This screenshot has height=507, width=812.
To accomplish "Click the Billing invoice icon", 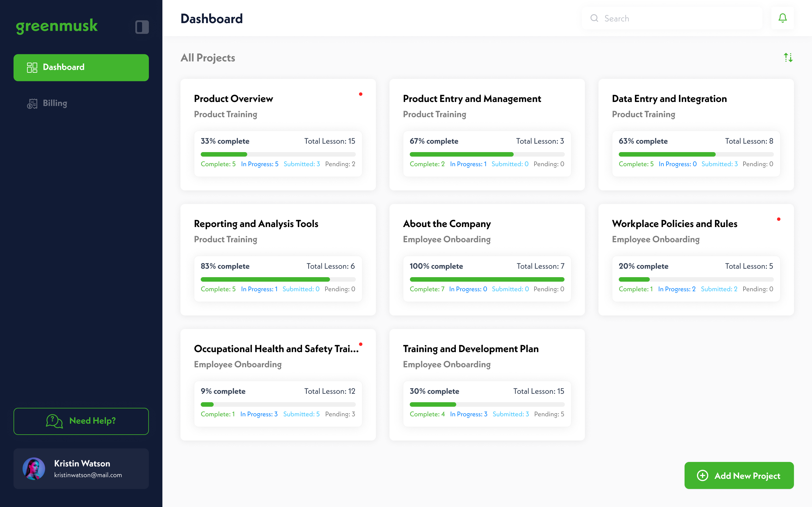I will (32, 103).
